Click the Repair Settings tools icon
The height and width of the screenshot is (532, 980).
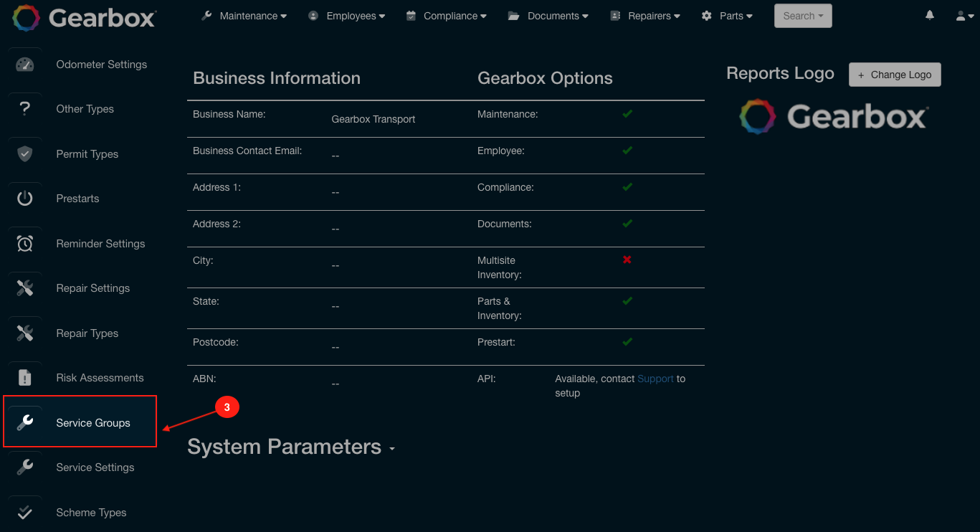[24, 288]
